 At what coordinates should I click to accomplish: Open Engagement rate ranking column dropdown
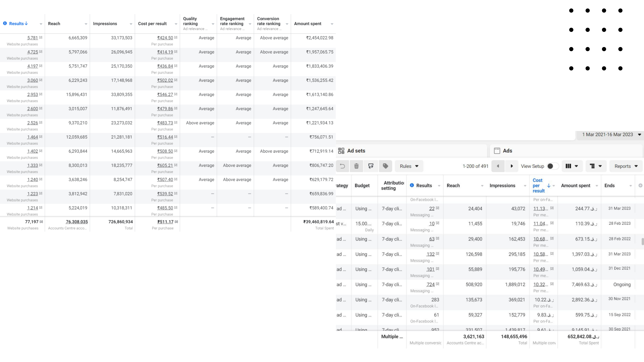[x=250, y=24]
